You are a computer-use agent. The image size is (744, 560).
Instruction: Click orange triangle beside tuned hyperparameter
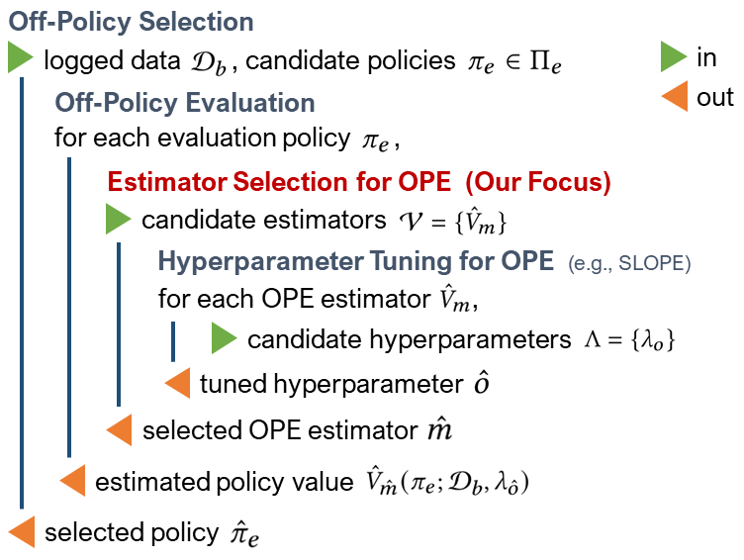click(177, 383)
